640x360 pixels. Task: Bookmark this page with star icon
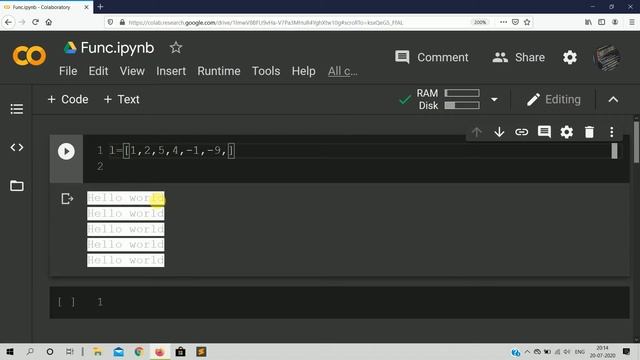(527, 22)
